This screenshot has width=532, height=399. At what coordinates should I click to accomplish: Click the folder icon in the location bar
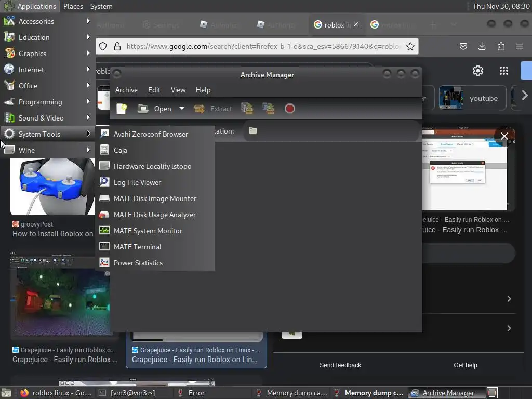253,130
